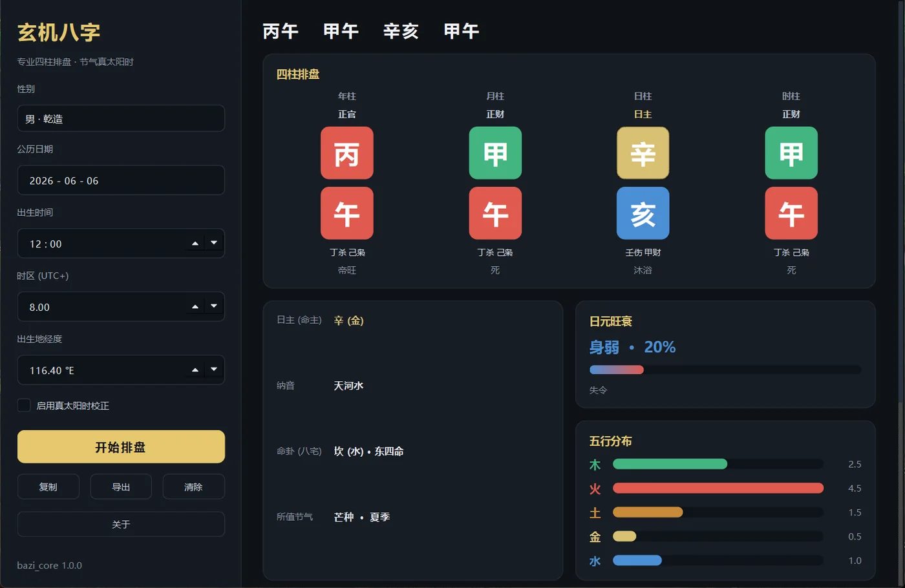The image size is (905, 588).
Task: Increase the 出生地经度 value with up arrow
Action: 195,370
